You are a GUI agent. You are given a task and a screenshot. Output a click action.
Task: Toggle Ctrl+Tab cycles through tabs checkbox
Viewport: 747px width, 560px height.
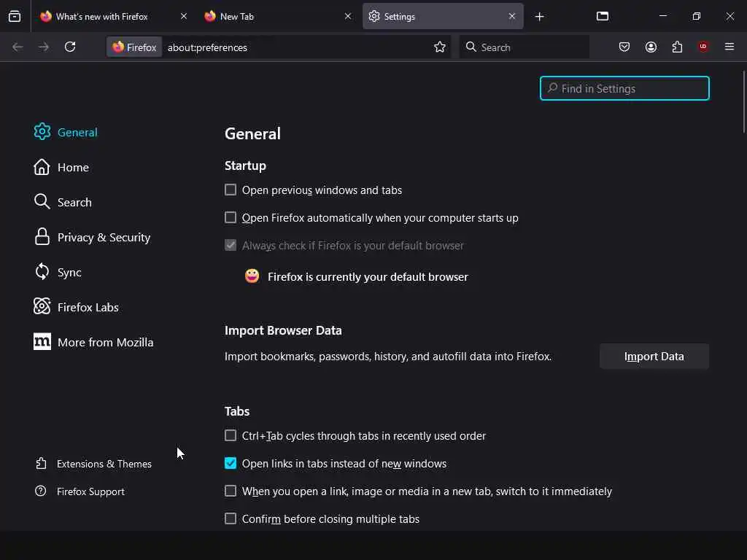pyautogui.click(x=231, y=435)
